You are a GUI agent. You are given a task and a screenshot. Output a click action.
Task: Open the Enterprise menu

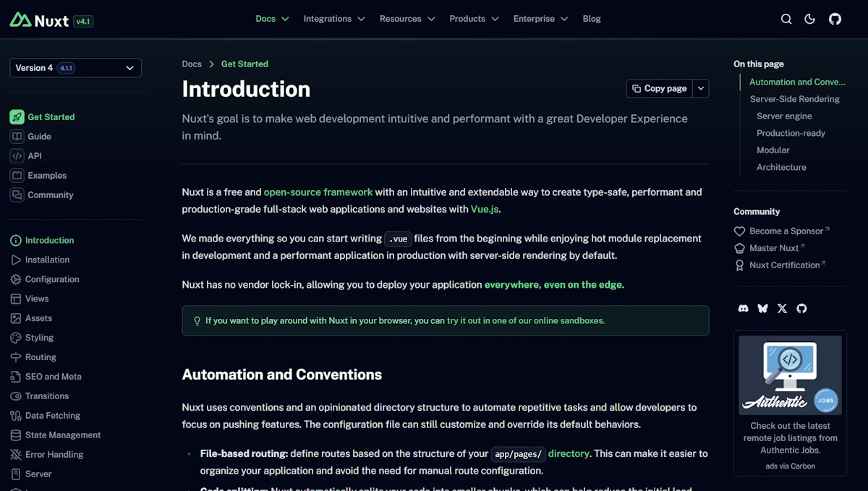click(540, 19)
